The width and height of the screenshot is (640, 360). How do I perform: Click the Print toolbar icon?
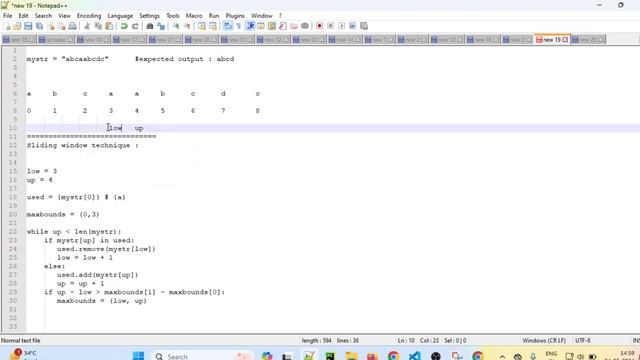click(x=72, y=26)
